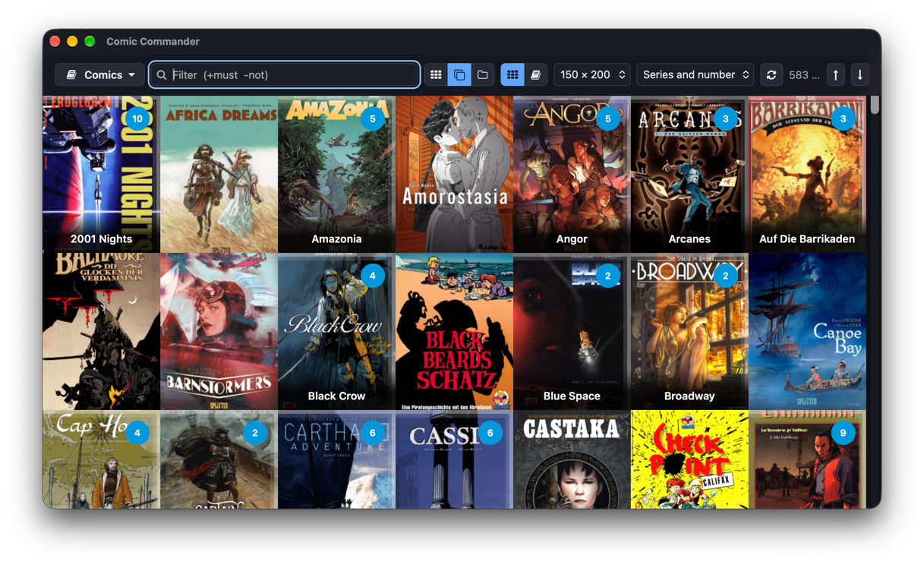Viewport: 924px width, 565px height.
Task: Open the Blue Space series cover
Action: (x=572, y=331)
